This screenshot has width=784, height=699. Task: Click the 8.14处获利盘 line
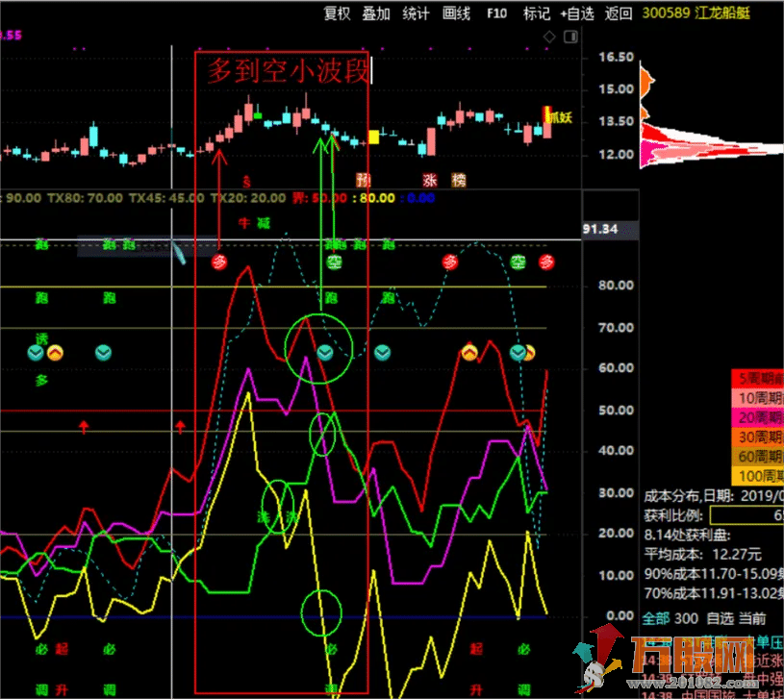tap(687, 536)
